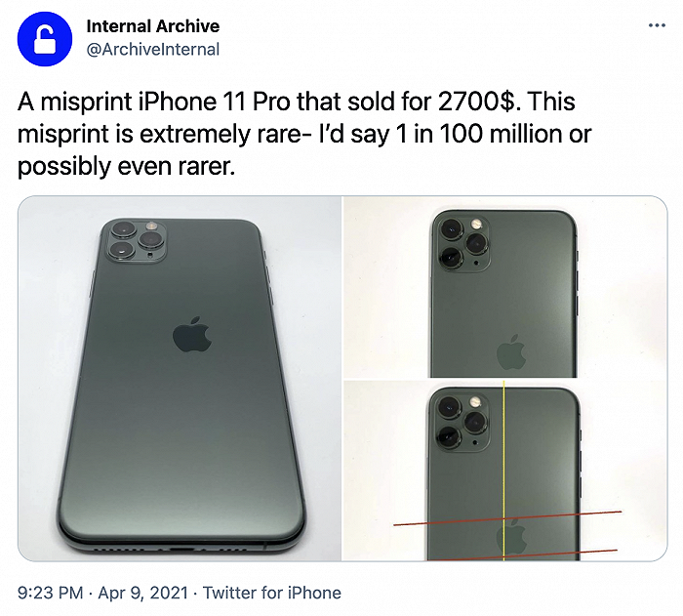This screenshot has height=616, width=683.
Task: Visit the @ArchiveInternal handle
Action: click(x=153, y=49)
